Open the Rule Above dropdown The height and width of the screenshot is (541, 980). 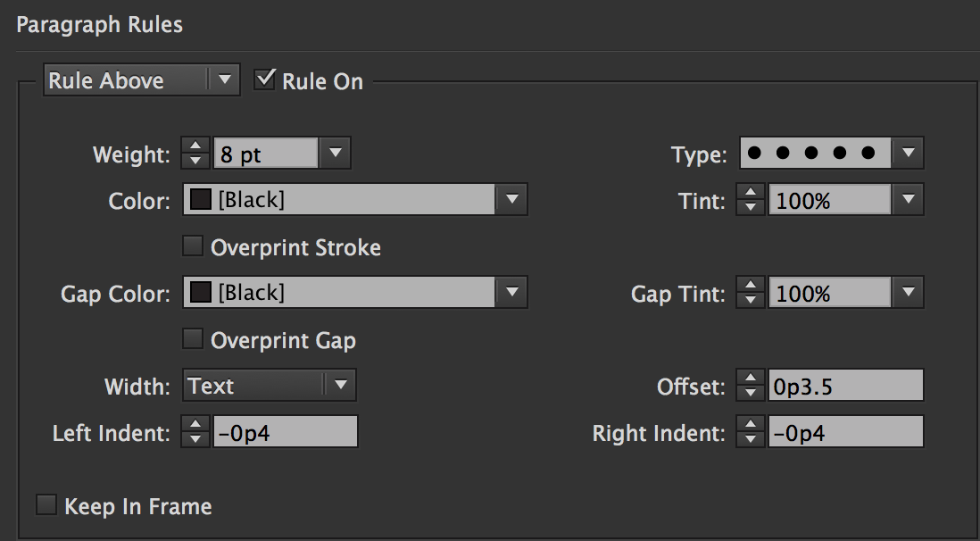point(141,80)
